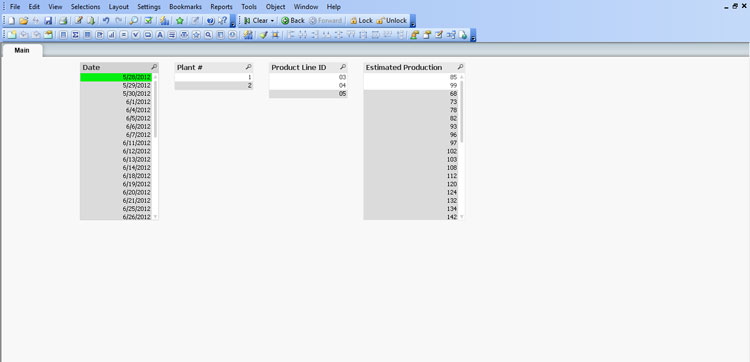The height and width of the screenshot is (362, 750).
Task: Add a bookmark with the green star icon
Action: click(180, 21)
